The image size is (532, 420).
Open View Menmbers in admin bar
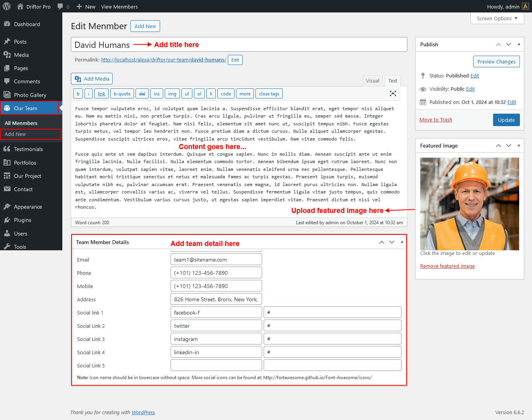[x=119, y=7]
